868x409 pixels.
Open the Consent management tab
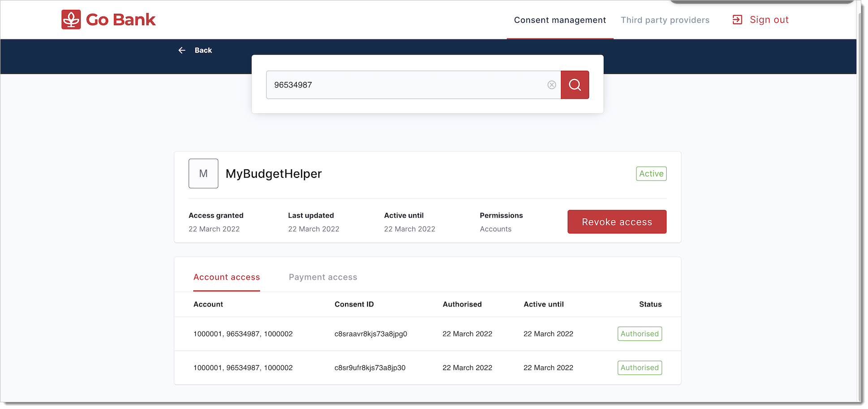[560, 20]
